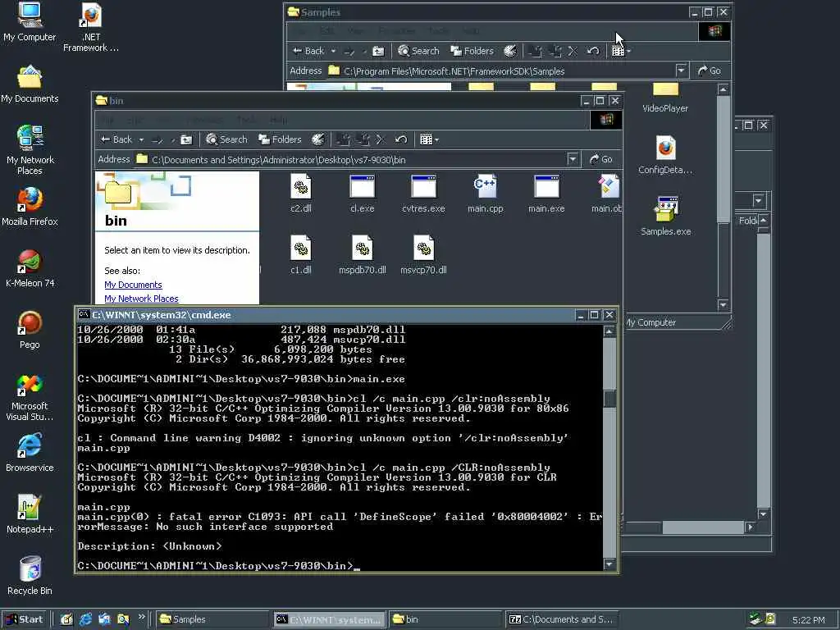This screenshot has width=840, height=630.
Task: Select msvcp70.dll file in bin folder
Action: coord(423,256)
